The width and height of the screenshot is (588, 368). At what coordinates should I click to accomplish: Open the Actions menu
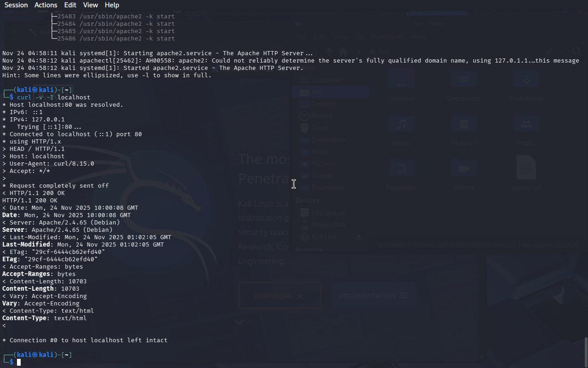coord(46,5)
